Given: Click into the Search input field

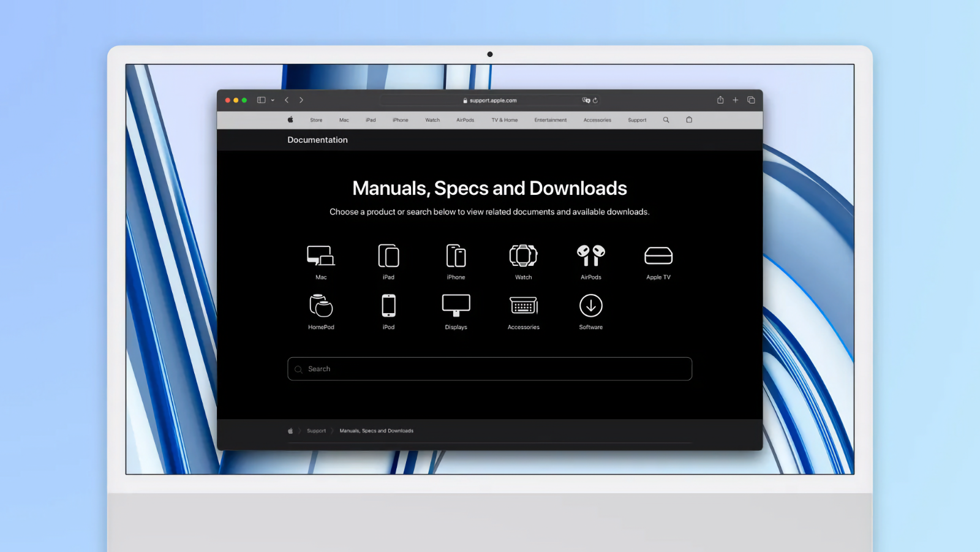Looking at the screenshot, I should (489, 369).
